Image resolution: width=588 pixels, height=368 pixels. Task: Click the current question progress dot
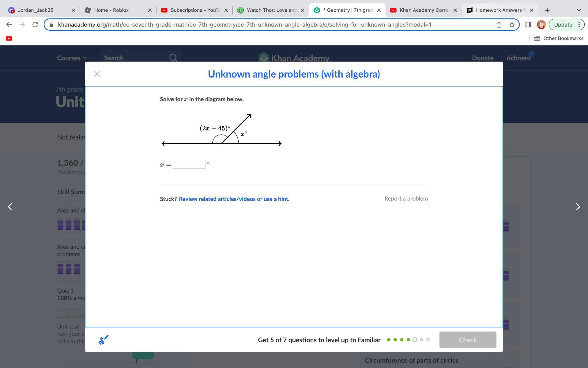(415, 340)
